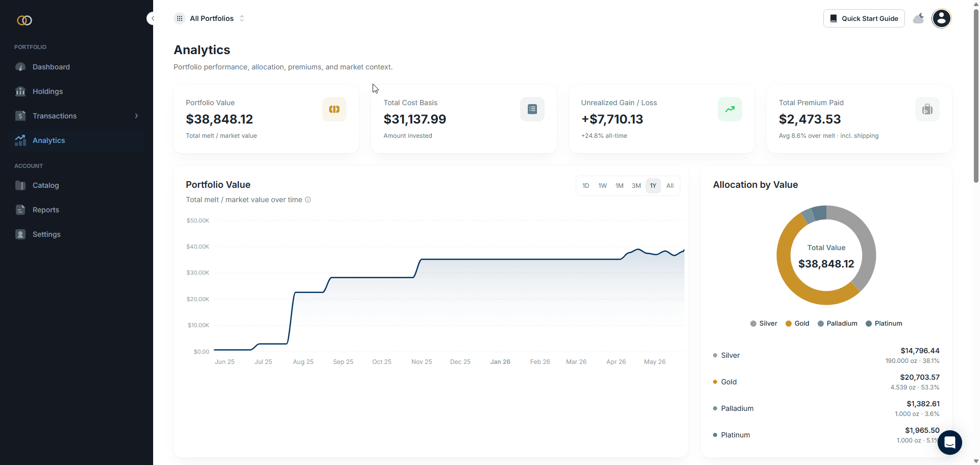
Task: Switch chart to 3M range
Action: click(636, 186)
